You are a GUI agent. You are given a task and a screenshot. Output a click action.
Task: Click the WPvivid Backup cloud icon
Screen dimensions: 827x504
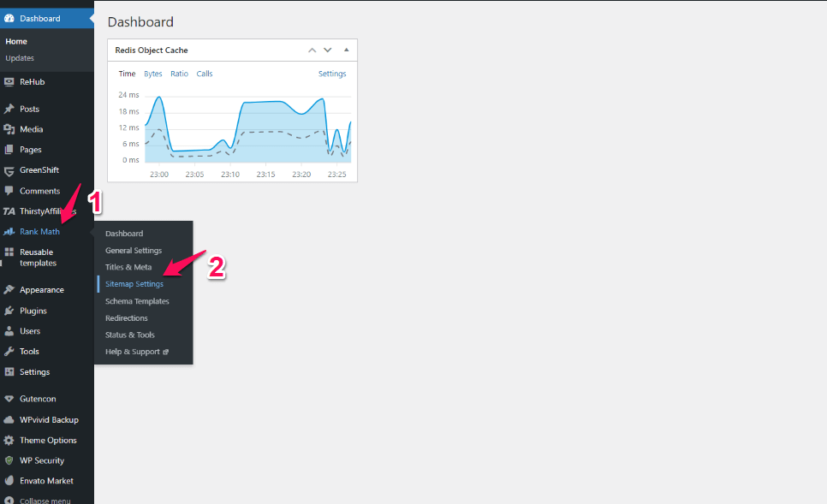(9, 419)
